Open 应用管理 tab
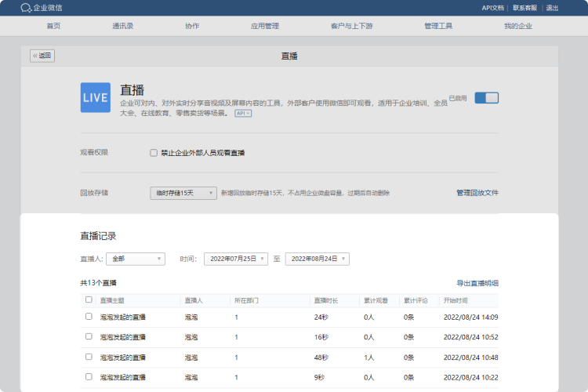This screenshot has width=588, height=392. tap(265, 26)
